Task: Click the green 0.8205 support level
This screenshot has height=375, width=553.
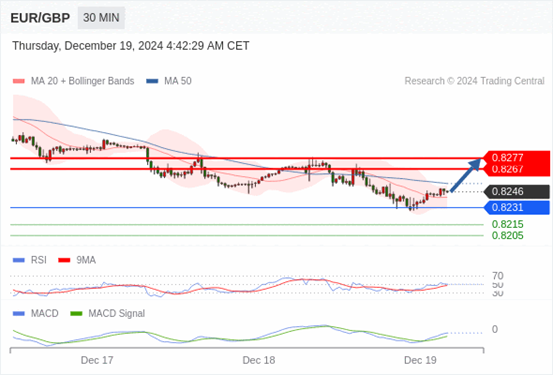Action: click(x=508, y=236)
